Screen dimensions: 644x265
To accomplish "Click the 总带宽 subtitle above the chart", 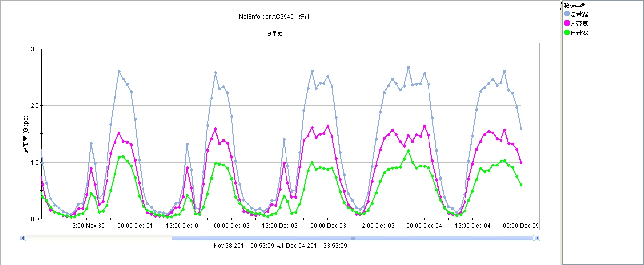I will (274, 34).
